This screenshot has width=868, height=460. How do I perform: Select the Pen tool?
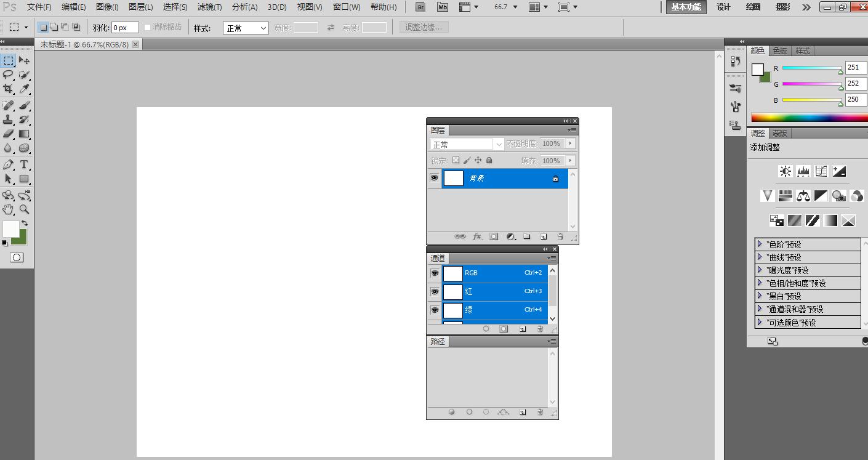click(8, 164)
